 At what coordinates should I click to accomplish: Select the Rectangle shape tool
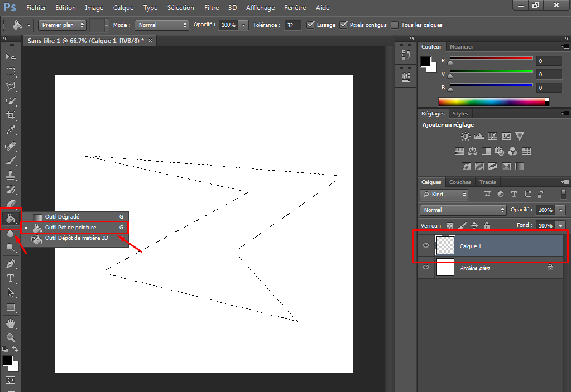pos(11,308)
